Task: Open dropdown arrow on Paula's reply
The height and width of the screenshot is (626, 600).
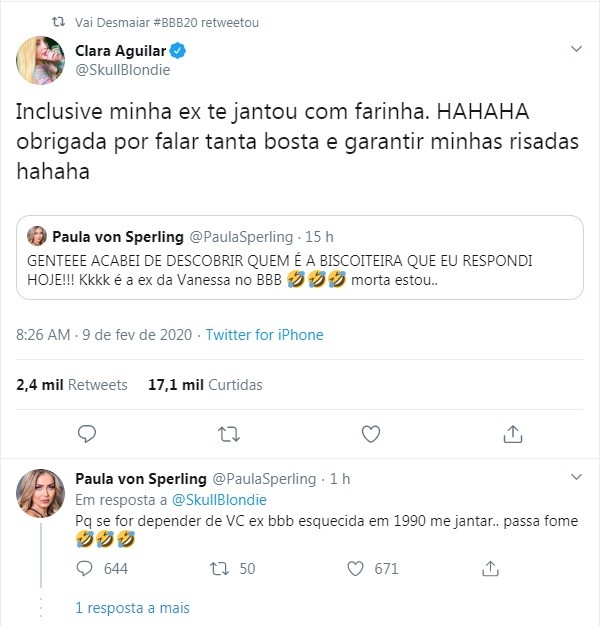Action: coord(577,479)
